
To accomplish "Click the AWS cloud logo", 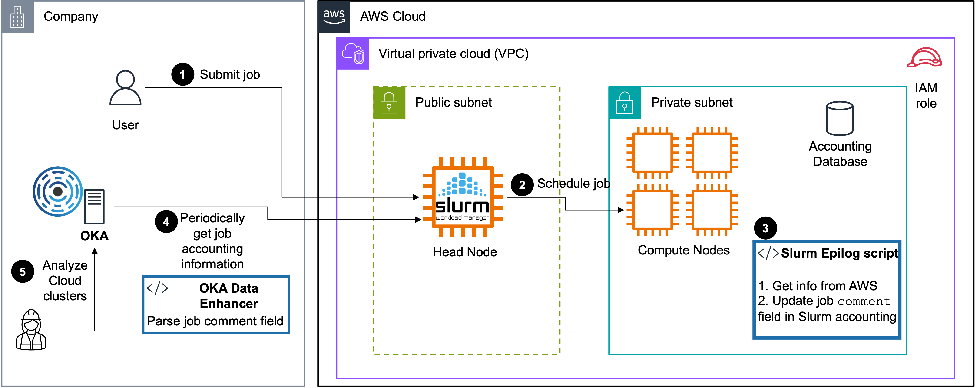I will (x=334, y=16).
